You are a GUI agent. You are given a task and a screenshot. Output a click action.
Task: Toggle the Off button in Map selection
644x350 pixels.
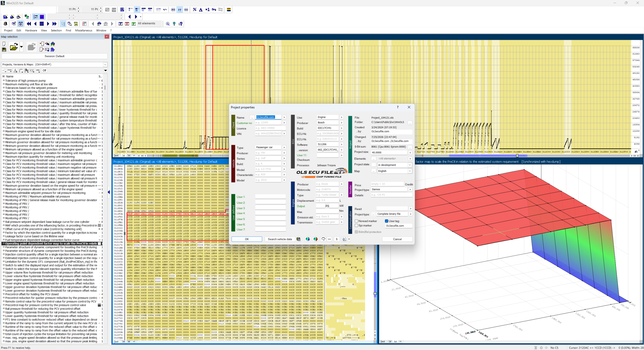[x=44, y=70]
